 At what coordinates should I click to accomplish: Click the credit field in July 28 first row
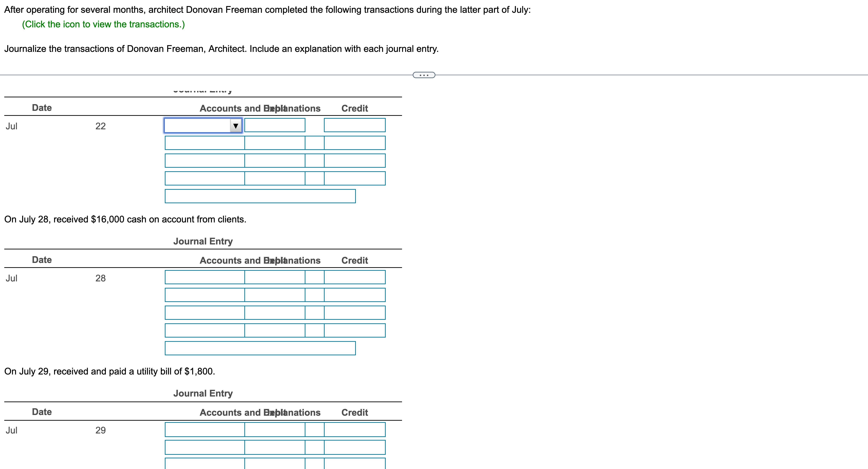[x=354, y=277]
